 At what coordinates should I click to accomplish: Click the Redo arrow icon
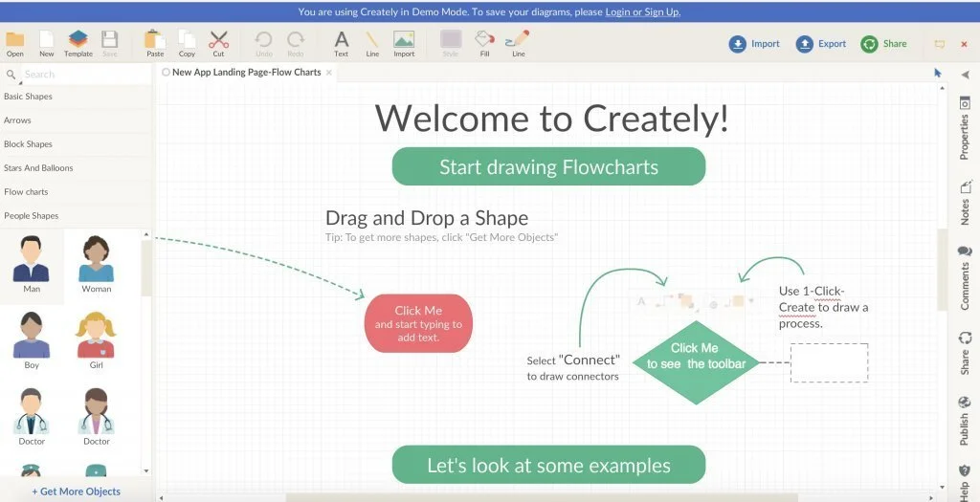[296, 39]
